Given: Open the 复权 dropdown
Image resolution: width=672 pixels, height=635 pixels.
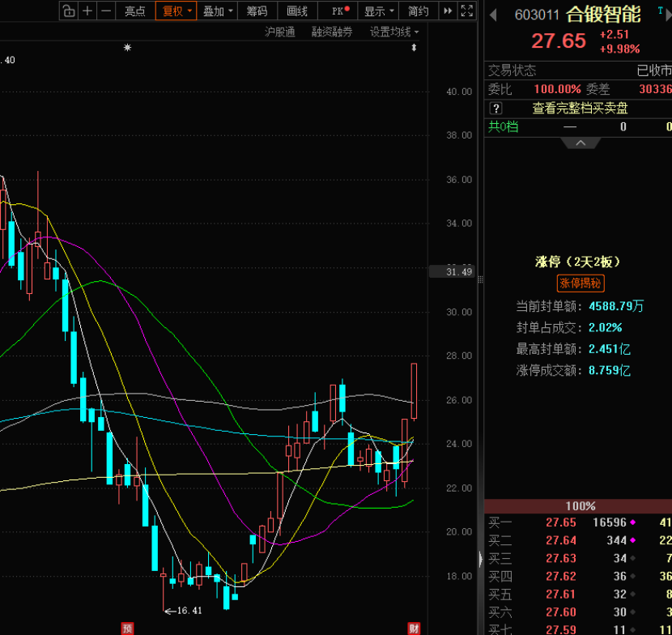Looking at the screenshot, I should 176,11.
